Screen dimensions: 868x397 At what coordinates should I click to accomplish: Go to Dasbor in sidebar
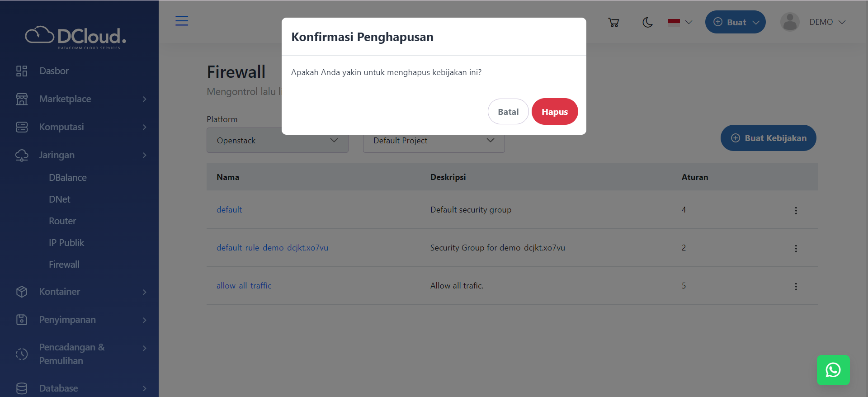coord(54,71)
